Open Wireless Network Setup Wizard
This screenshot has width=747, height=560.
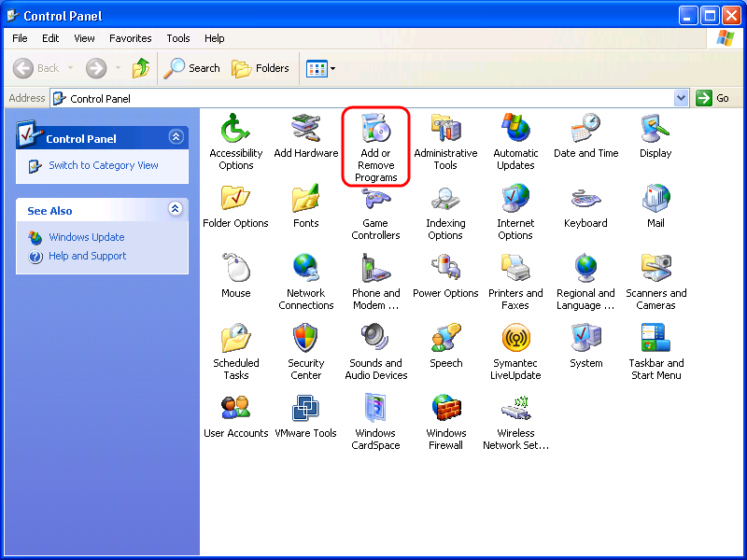(x=516, y=422)
